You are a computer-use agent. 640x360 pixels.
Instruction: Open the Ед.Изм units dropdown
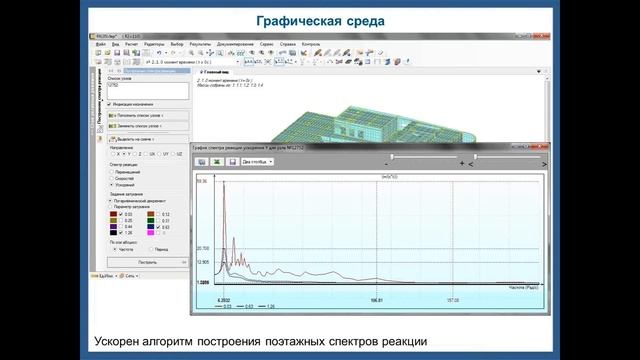coord(116,276)
